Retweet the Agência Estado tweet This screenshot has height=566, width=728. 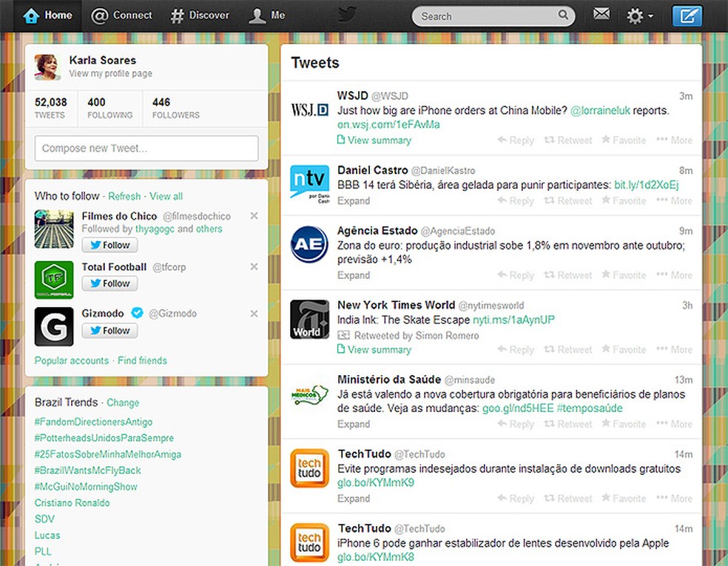tap(567, 275)
